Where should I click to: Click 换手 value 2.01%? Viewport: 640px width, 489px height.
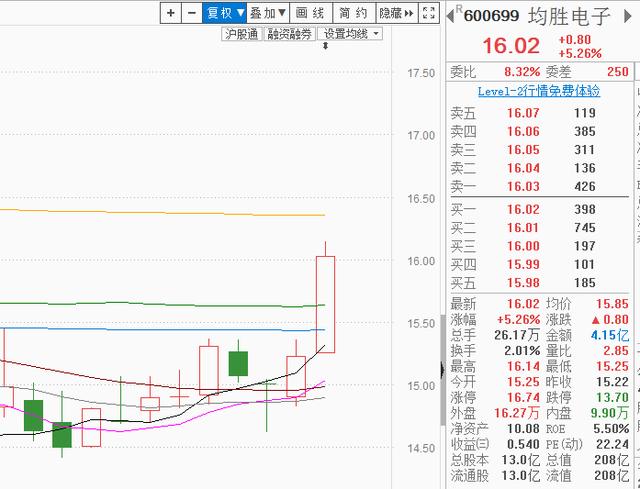[522, 351]
